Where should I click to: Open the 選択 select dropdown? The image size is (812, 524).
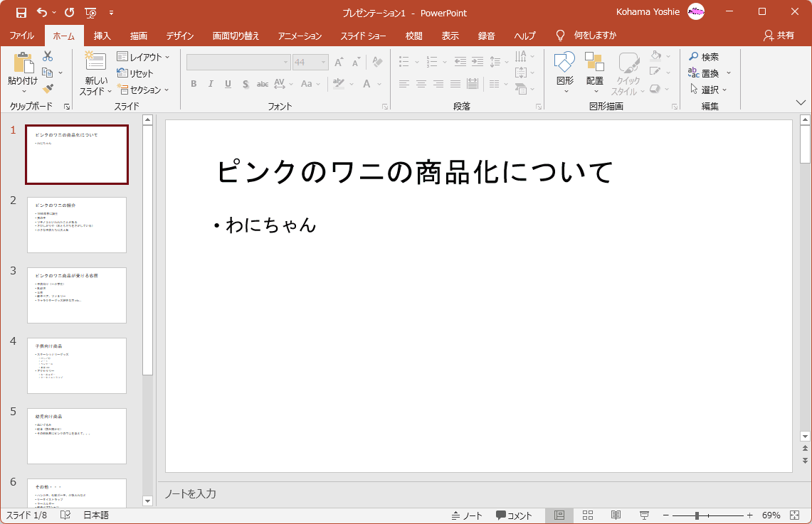(709, 90)
